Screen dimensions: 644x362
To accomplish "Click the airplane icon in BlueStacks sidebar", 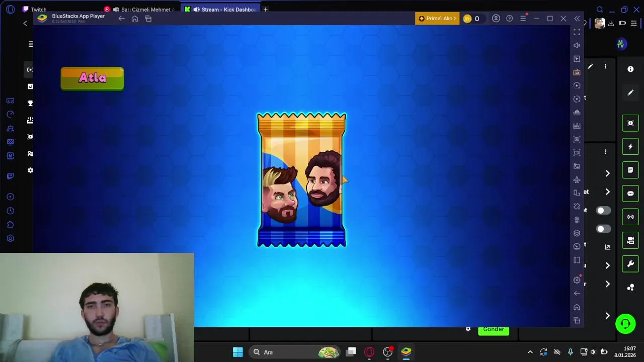I will 577,179.
